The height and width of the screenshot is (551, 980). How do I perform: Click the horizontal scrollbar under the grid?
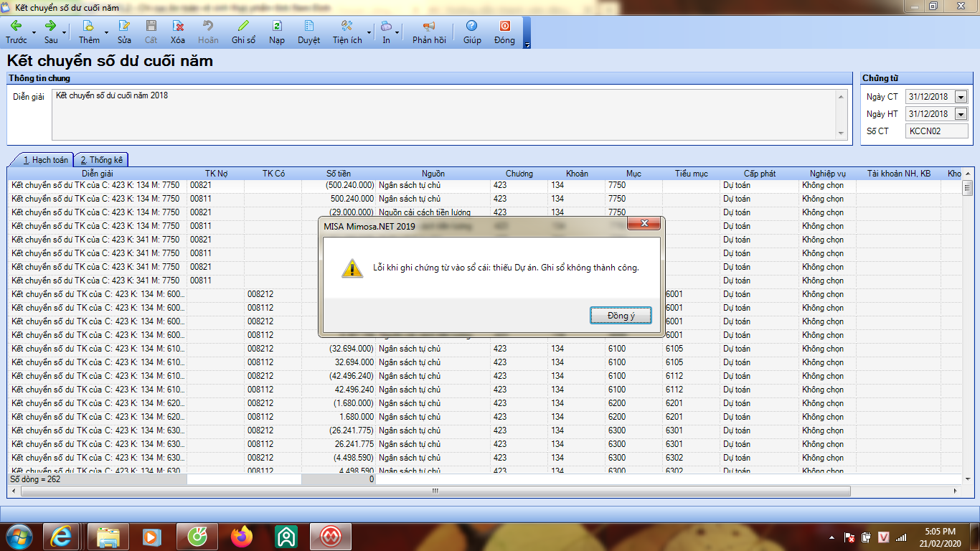click(434, 491)
